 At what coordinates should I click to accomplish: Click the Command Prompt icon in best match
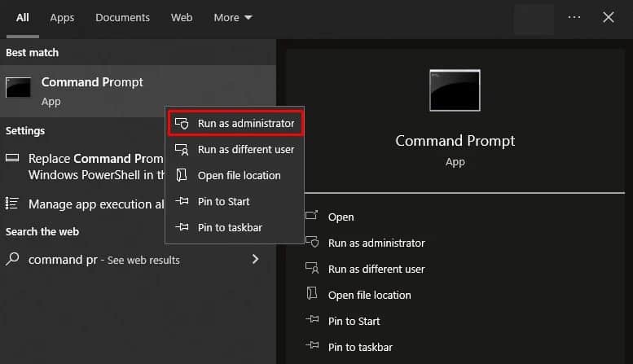coord(18,87)
